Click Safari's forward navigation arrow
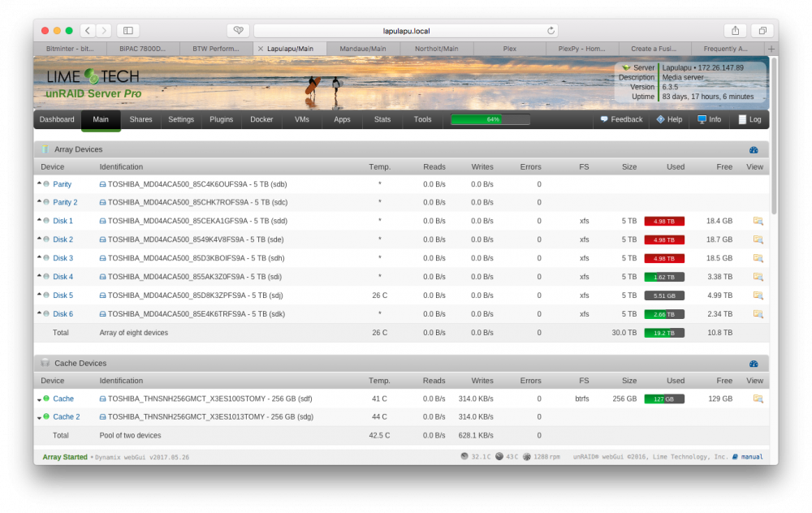This screenshot has width=812, height=513. click(x=104, y=31)
